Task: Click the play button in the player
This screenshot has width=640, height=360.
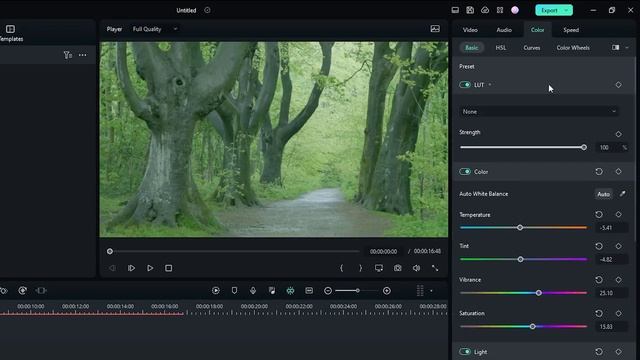Action: tap(150, 268)
